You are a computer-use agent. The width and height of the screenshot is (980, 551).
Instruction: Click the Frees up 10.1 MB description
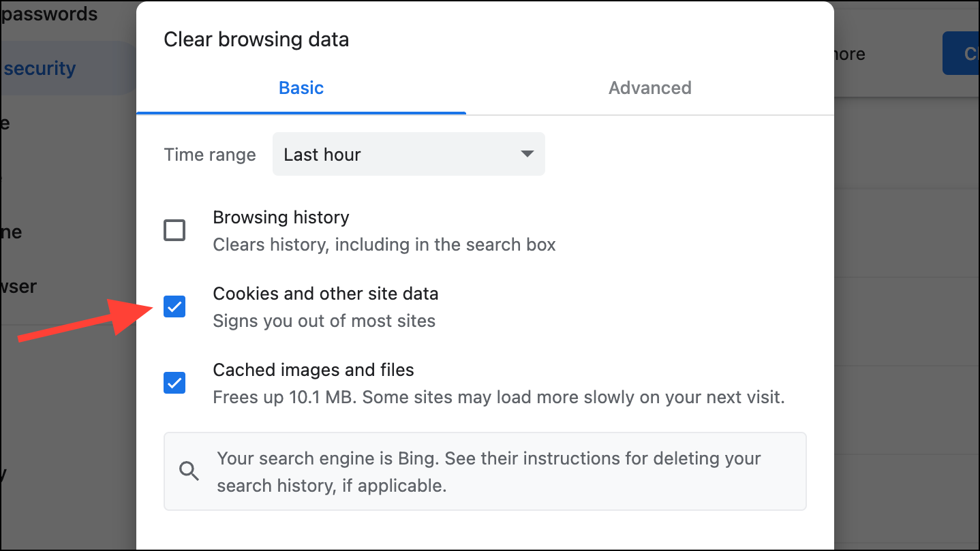tap(498, 396)
